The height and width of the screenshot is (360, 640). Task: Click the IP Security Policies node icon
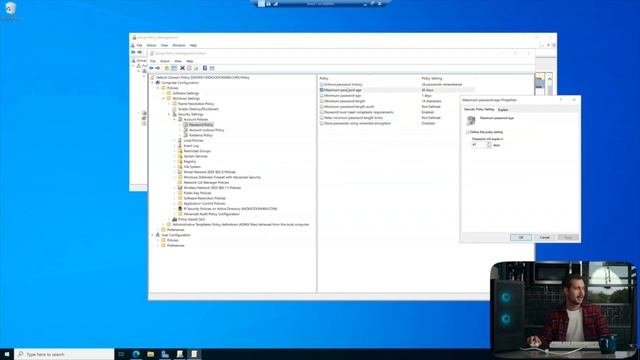180,209
